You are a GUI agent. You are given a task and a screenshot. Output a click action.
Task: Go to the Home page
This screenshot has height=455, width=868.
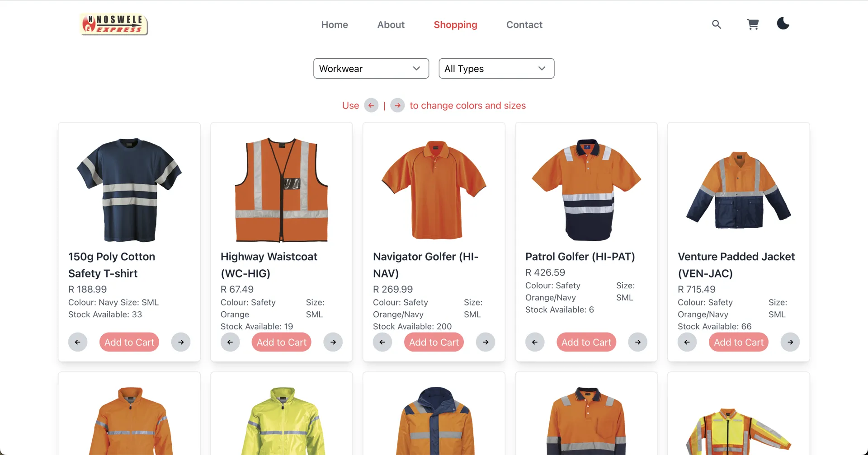[x=335, y=25]
